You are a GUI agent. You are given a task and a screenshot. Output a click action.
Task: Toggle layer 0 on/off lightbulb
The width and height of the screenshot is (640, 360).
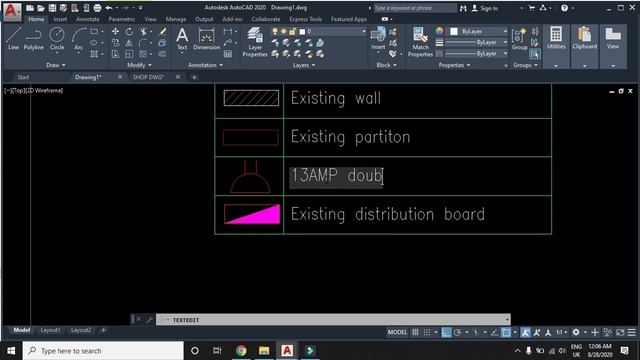tap(275, 31)
